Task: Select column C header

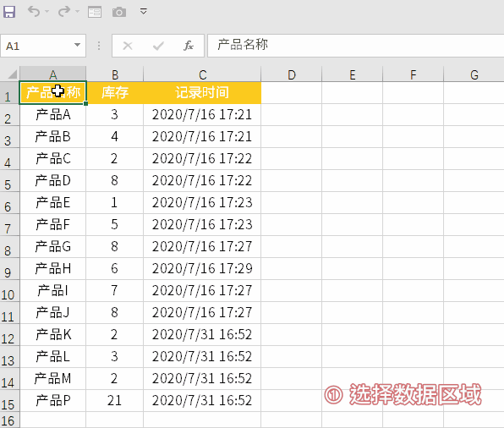Action: coord(202,74)
